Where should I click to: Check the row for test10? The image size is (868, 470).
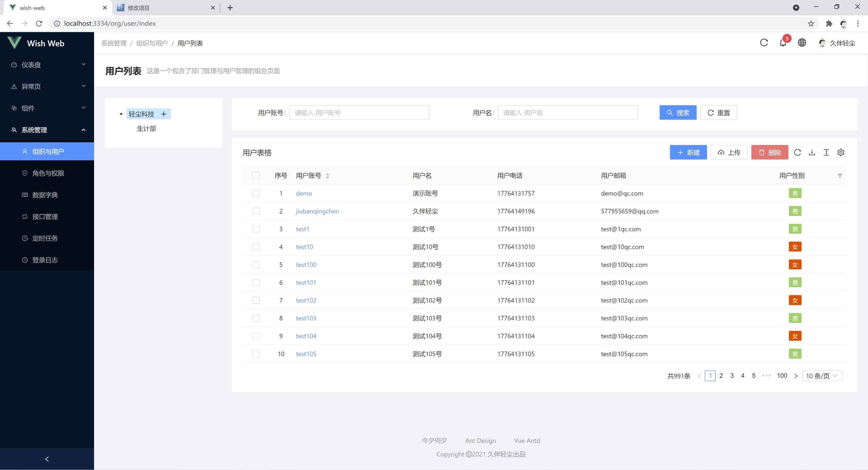click(256, 247)
